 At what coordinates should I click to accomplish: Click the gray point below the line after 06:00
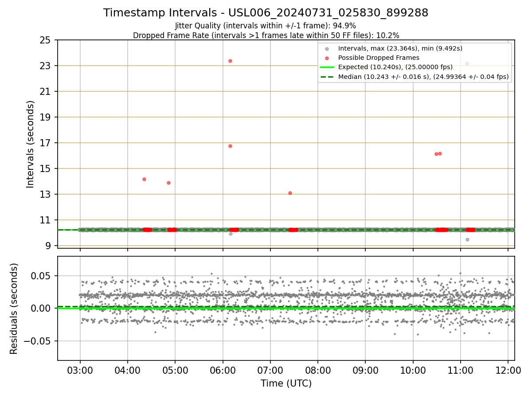231,234
